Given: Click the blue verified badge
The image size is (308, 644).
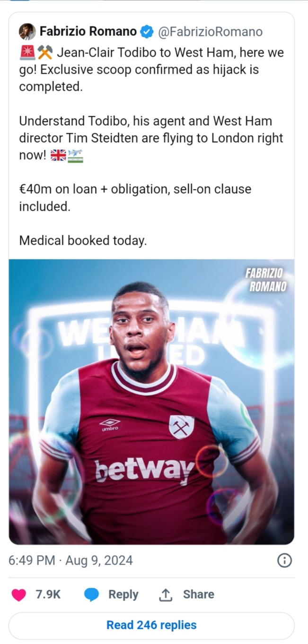Looking at the screenshot, I should 147,32.
